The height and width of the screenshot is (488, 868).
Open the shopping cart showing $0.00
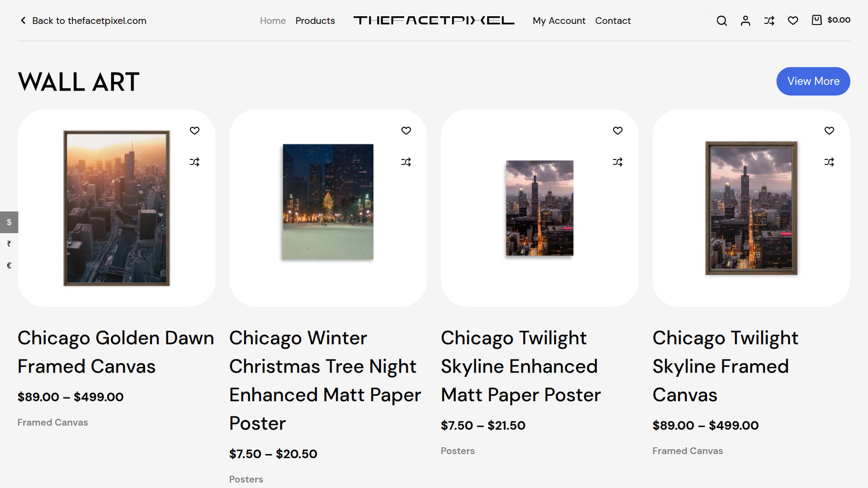[x=831, y=20]
